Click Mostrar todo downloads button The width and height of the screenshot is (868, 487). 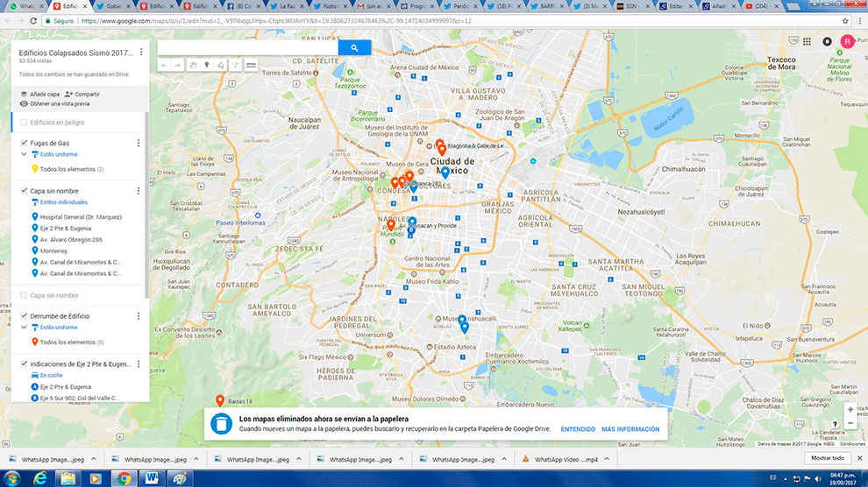pyautogui.click(x=828, y=458)
